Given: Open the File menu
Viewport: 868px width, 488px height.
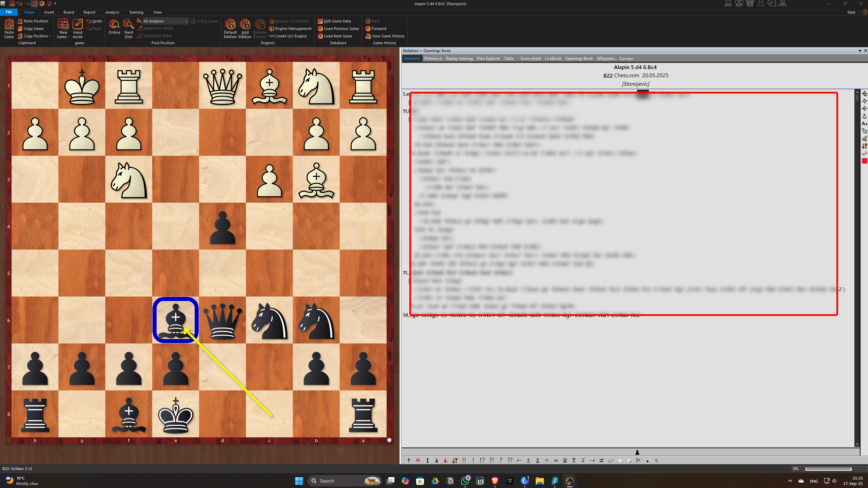Looking at the screenshot, I should click(9, 12).
